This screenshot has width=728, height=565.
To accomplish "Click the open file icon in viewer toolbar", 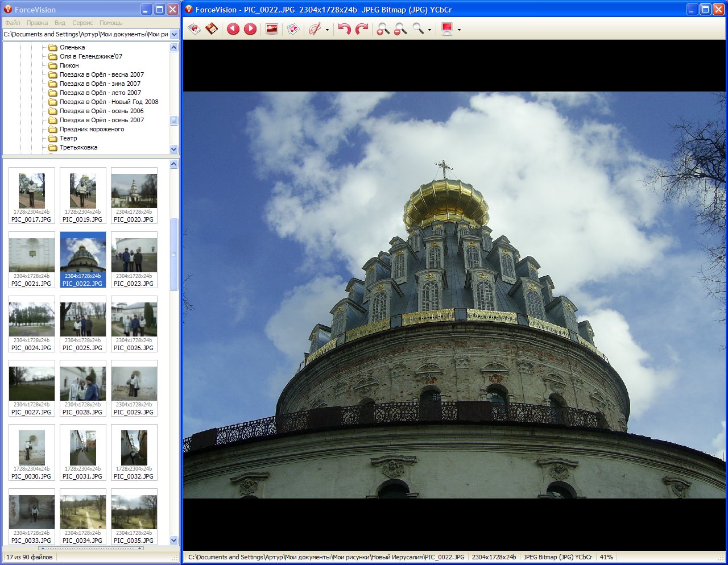I will 195,29.
